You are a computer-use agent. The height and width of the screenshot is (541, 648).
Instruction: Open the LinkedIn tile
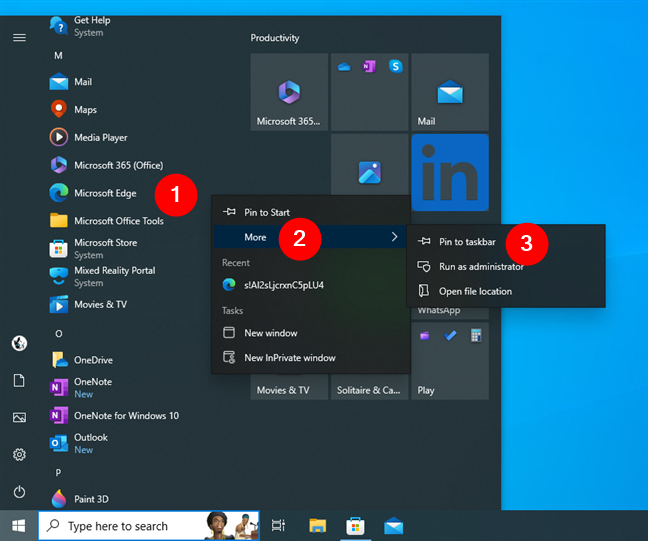pos(449,173)
